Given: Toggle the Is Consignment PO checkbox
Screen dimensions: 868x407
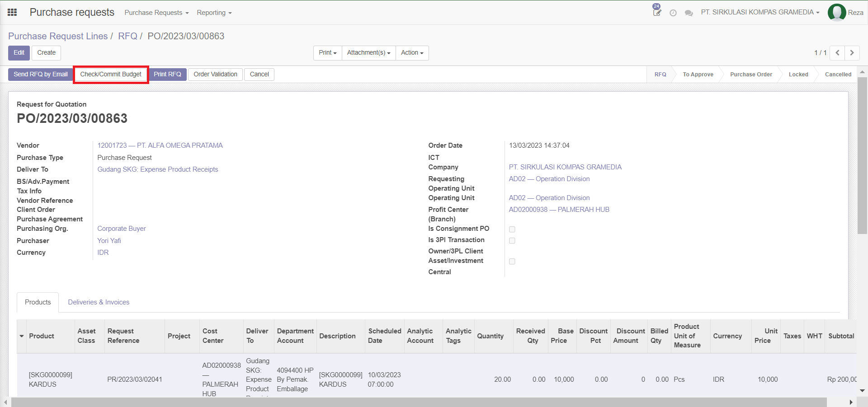Looking at the screenshot, I should point(512,229).
